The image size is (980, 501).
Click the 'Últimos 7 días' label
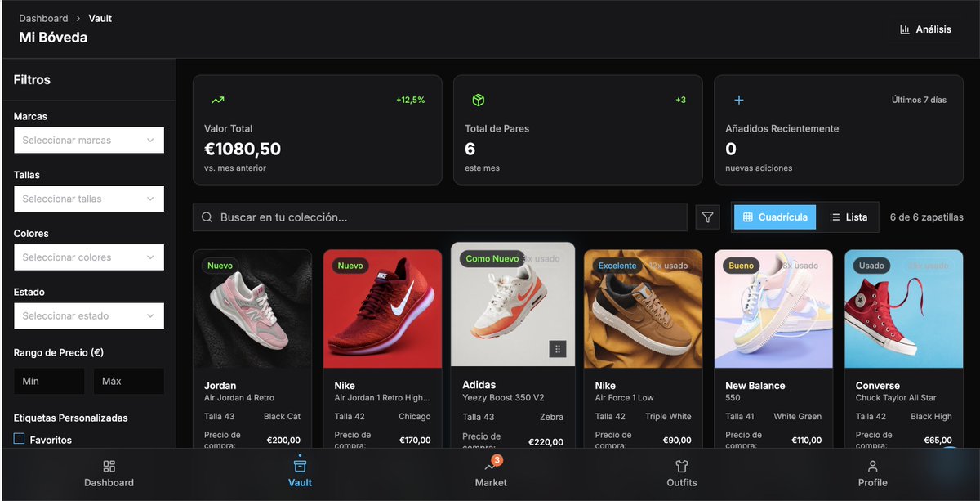[x=919, y=100]
